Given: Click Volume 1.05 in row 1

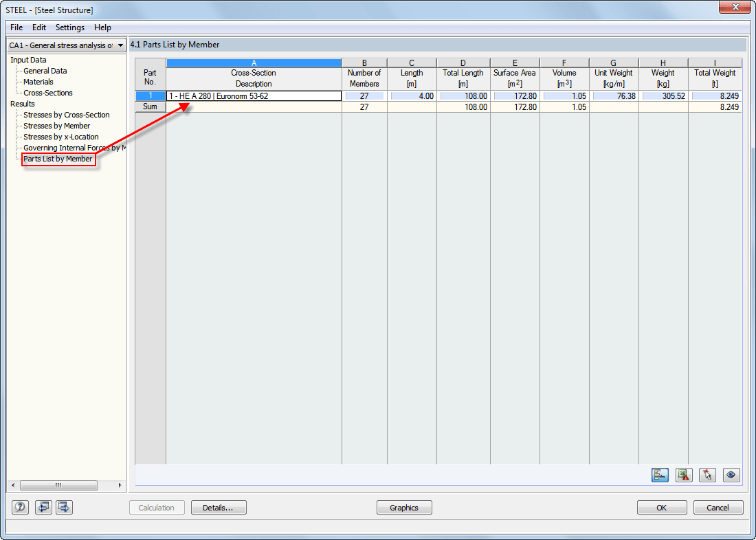Looking at the screenshot, I should pyautogui.click(x=564, y=96).
